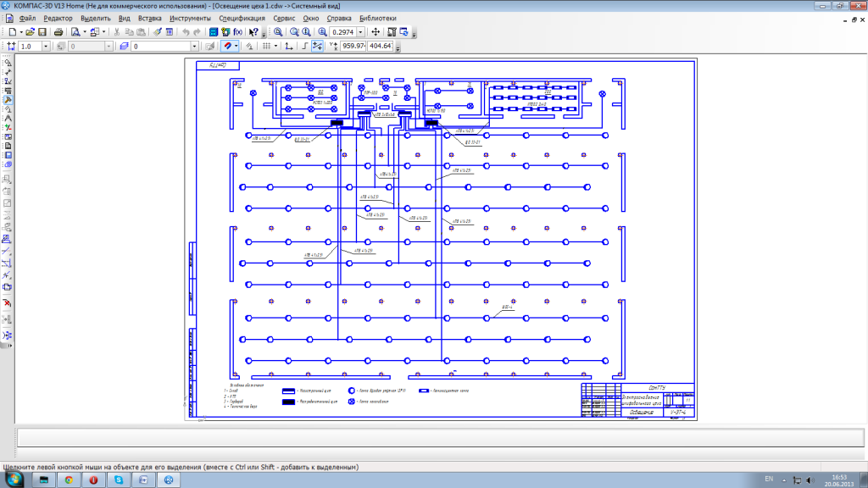Open an existing file with the Open icon

click(29, 31)
